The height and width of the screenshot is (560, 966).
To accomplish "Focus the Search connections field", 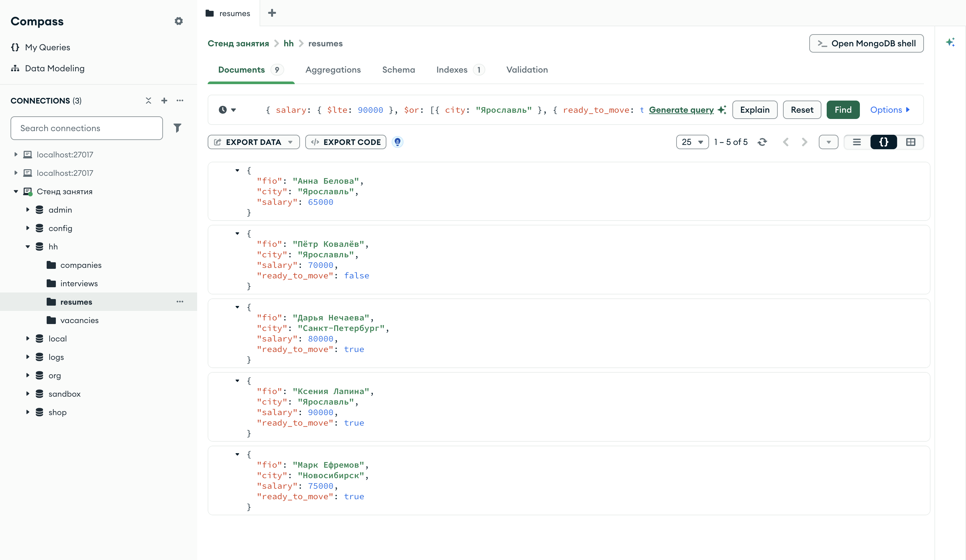I will 87,128.
